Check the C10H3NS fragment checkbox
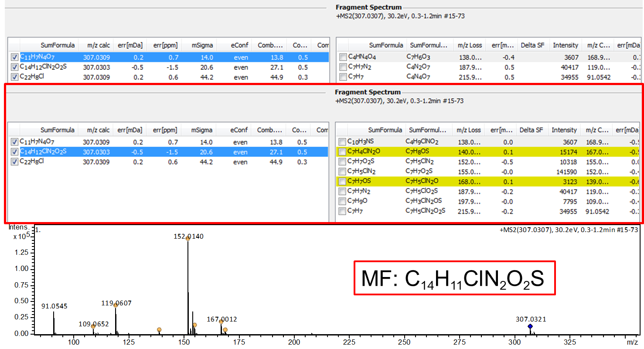This screenshot has height=349, width=644. pos(342,142)
